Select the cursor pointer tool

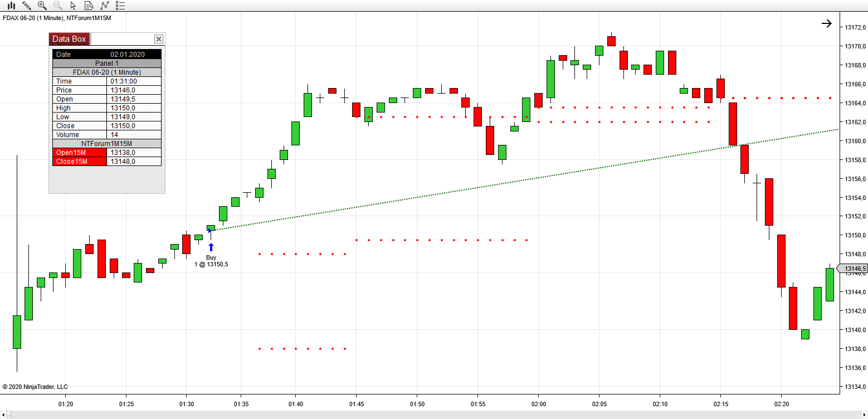pyautogui.click(x=74, y=6)
